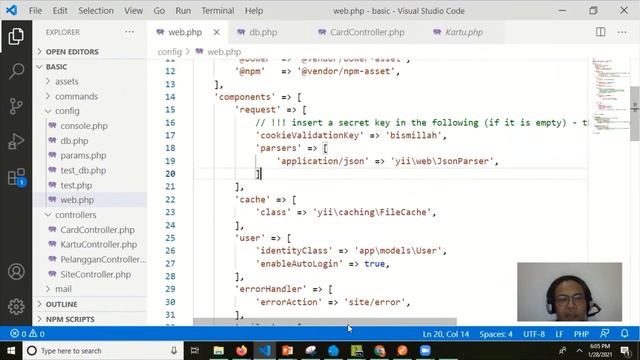Click the Visual Studio Code taskbar icon
640x360 pixels.
[x=264, y=351]
